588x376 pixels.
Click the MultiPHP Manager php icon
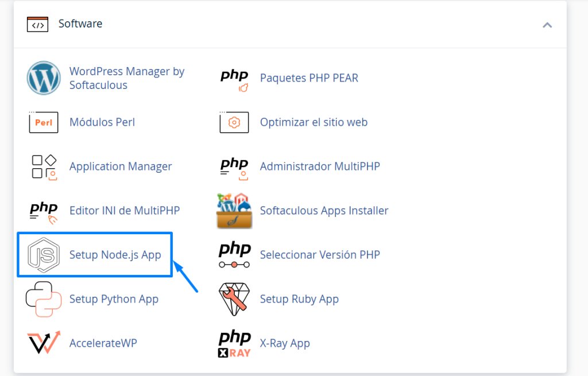(234, 168)
